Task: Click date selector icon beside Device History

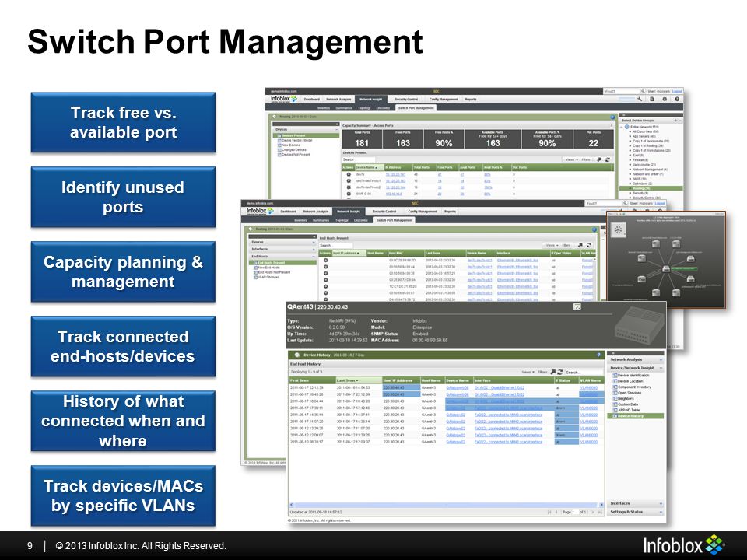Action: pyautogui.click(x=296, y=355)
